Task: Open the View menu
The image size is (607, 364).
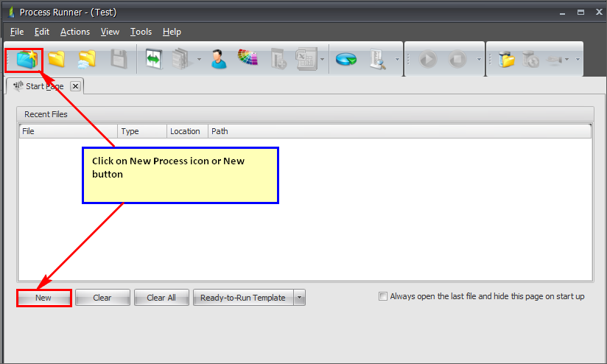Action: click(110, 32)
